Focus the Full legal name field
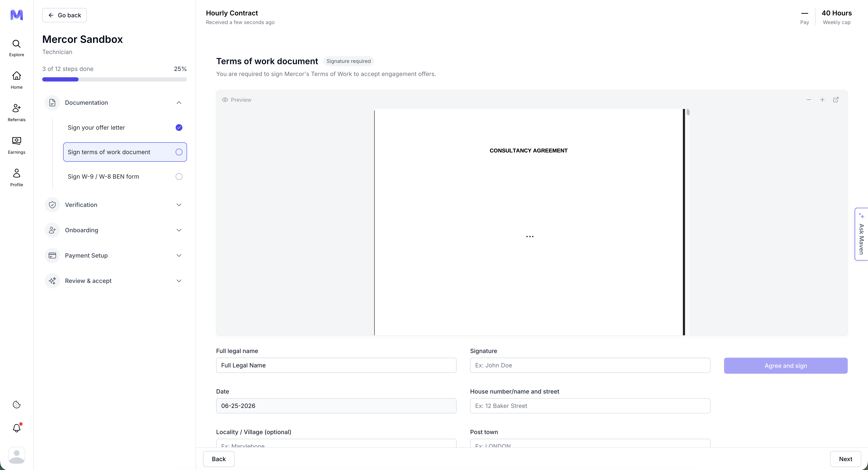 (x=336, y=365)
